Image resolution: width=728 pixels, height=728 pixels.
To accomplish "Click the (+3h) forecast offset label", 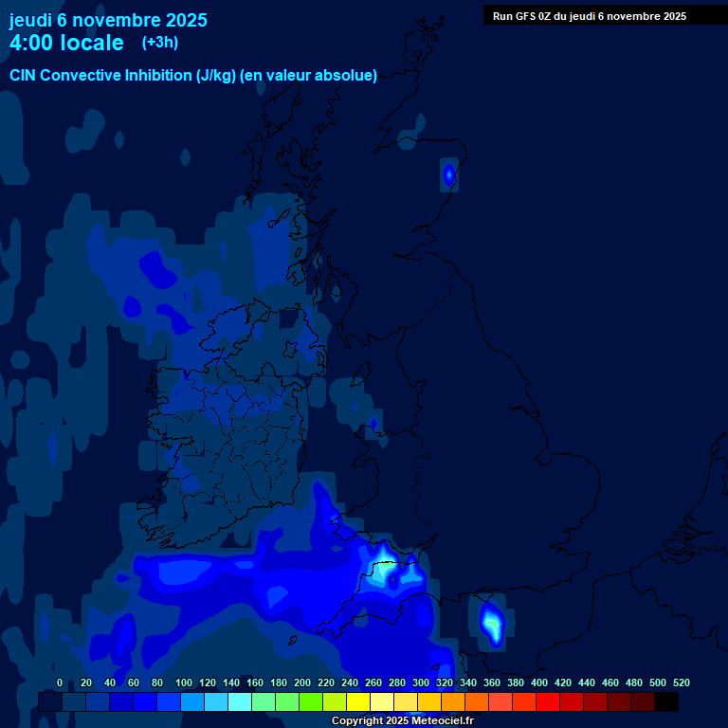I will 159,43.
